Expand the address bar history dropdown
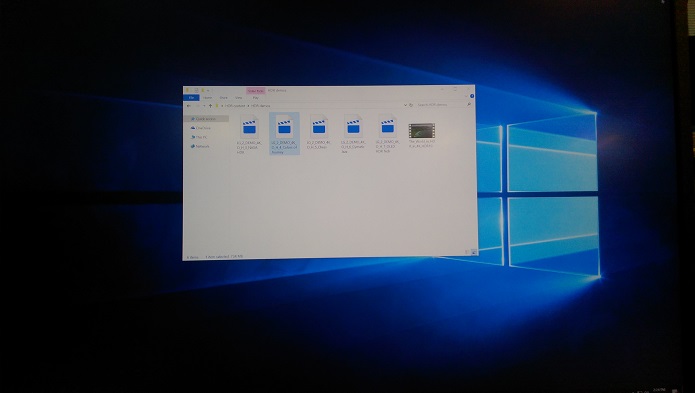Screen dimensions: 695x393 [405, 105]
